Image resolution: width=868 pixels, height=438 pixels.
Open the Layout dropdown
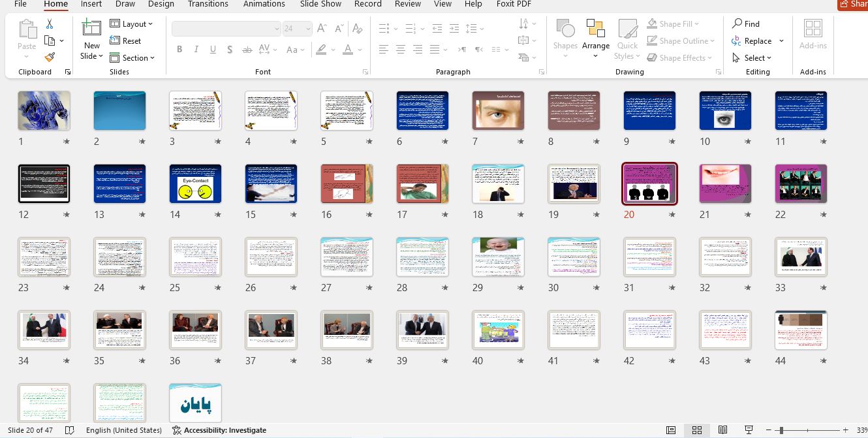(x=131, y=23)
